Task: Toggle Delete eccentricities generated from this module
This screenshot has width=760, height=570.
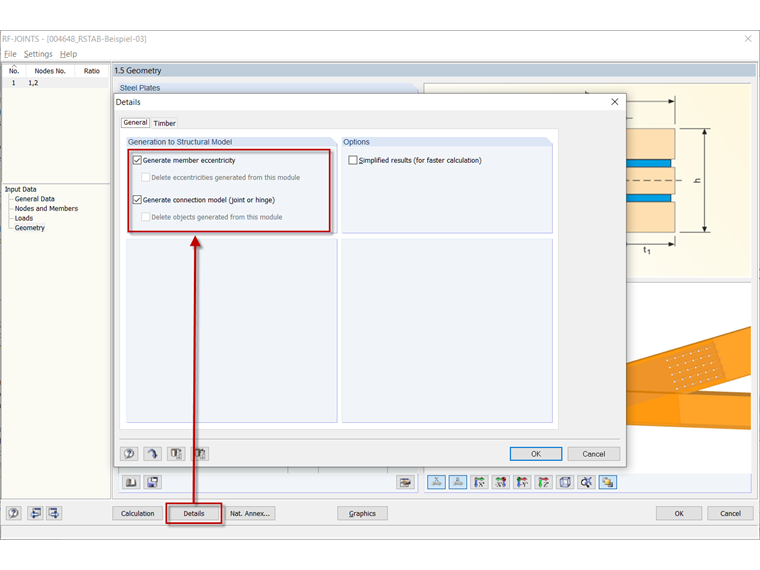Action: click(145, 177)
